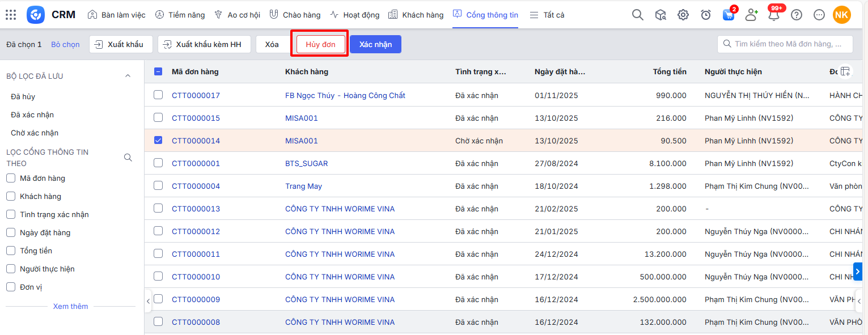The image size is (868, 335).
Task: Select the CTT0000017 row checkbox
Action: pyautogui.click(x=158, y=95)
